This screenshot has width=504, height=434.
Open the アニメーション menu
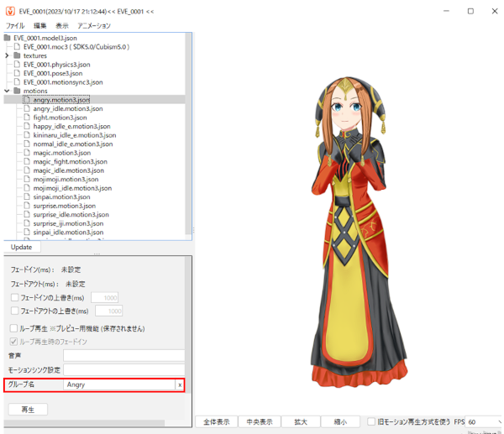tap(94, 26)
